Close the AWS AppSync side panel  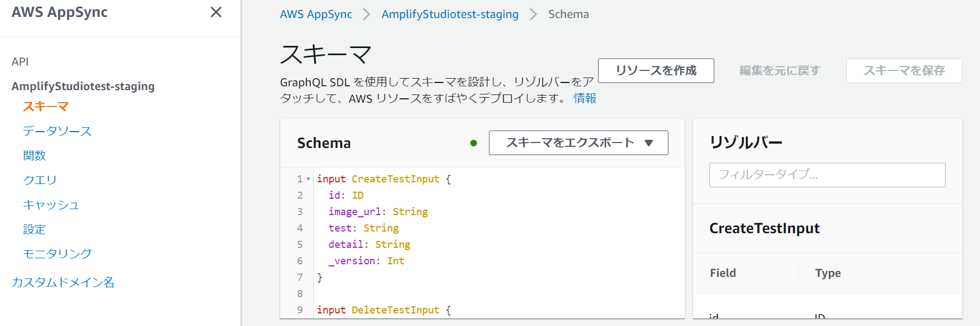[216, 12]
